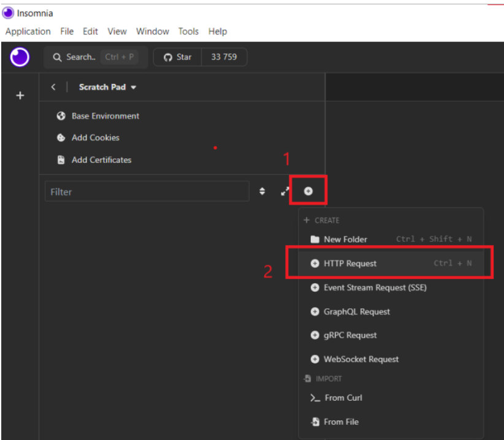Click the plus icon in left sidebar
Screen dimensions: 504x440
(x=20, y=96)
